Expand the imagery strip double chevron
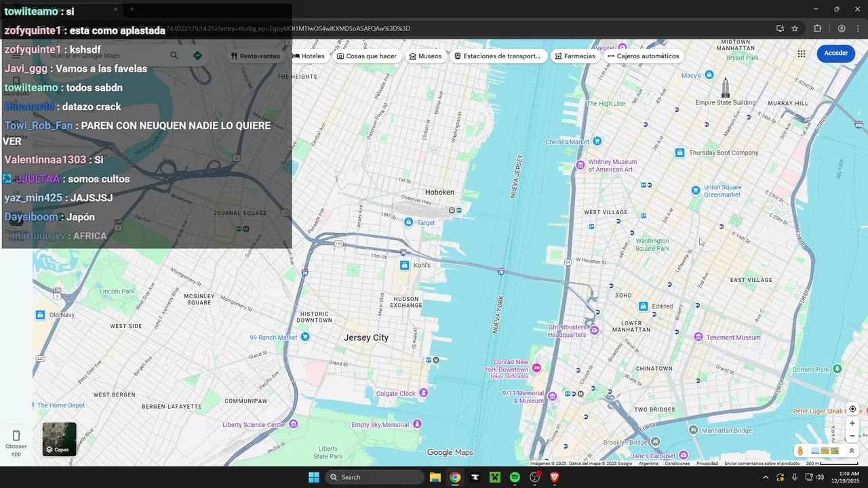Screen dimensions: 868x488 pos(852,451)
